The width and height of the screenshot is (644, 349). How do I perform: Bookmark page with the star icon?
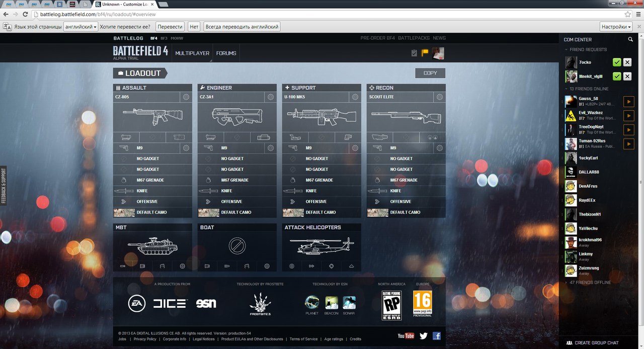pos(627,15)
